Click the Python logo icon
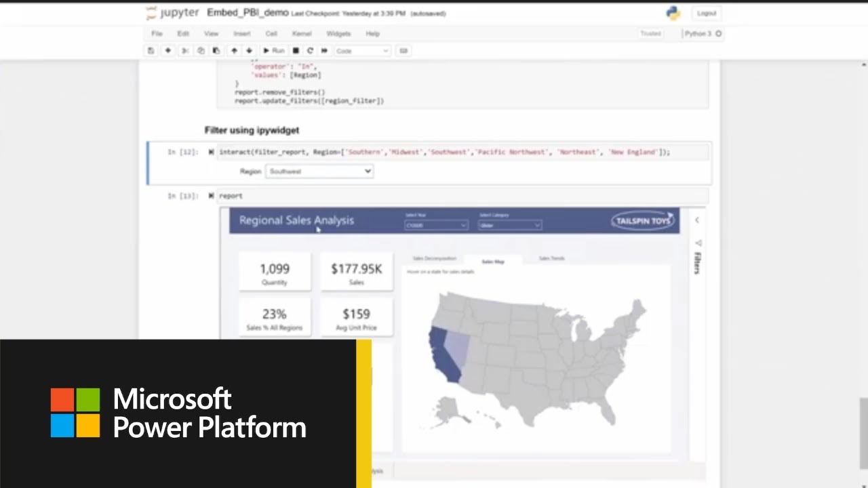The width and height of the screenshot is (868, 488). [x=673, y=13]
